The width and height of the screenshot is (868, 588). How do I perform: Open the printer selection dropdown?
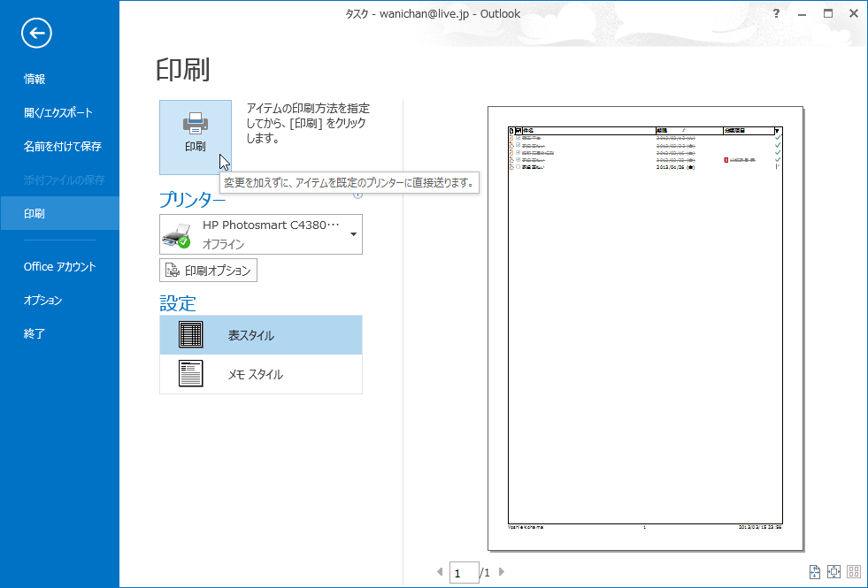353,234
